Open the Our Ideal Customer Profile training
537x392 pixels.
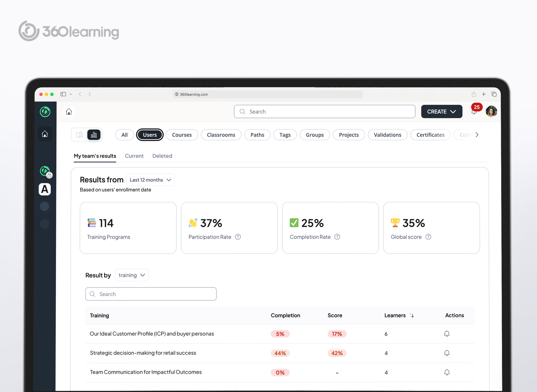(152, 334)
